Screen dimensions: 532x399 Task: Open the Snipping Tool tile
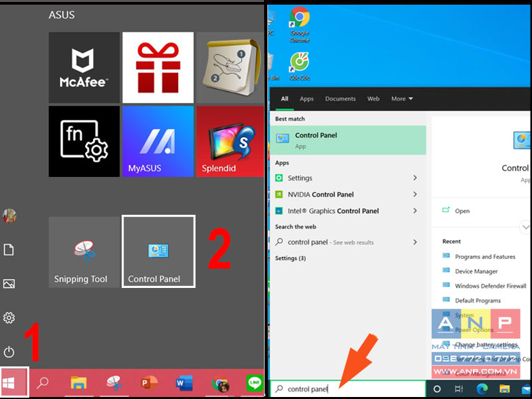point(84,252)
